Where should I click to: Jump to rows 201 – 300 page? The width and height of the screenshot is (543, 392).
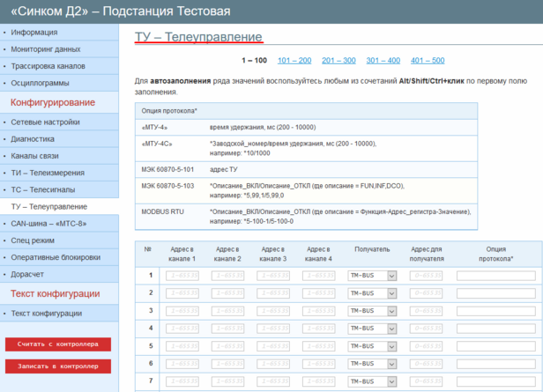click(x=338, y=61)
